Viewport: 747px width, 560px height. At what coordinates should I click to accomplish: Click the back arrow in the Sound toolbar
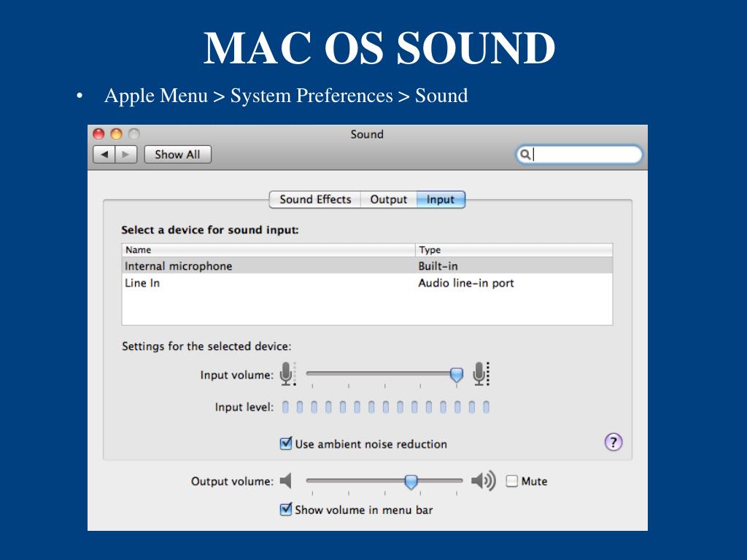click(104, 155)
